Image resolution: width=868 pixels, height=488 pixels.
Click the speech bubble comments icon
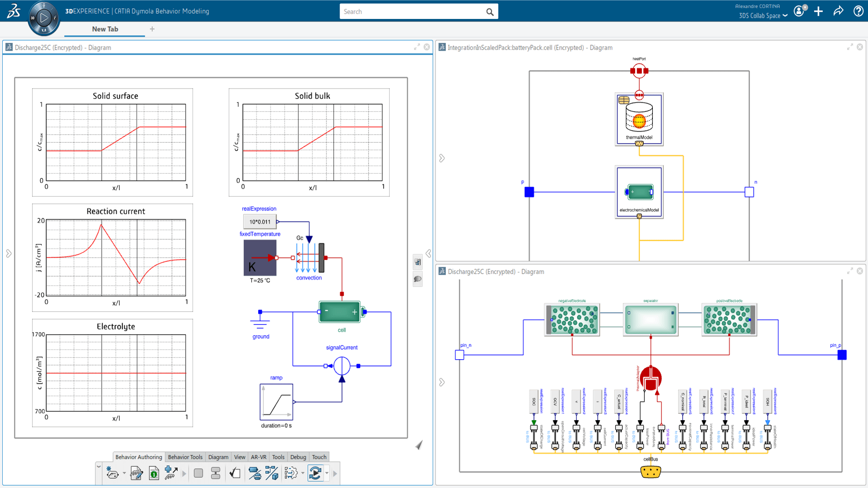tap(418, 279)
